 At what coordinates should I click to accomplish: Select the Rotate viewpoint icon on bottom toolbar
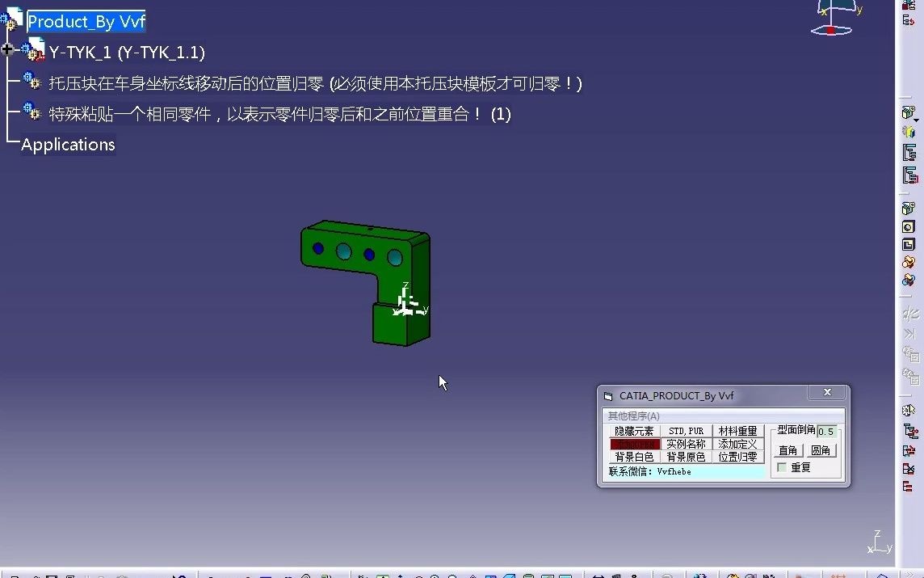[419, 574]
